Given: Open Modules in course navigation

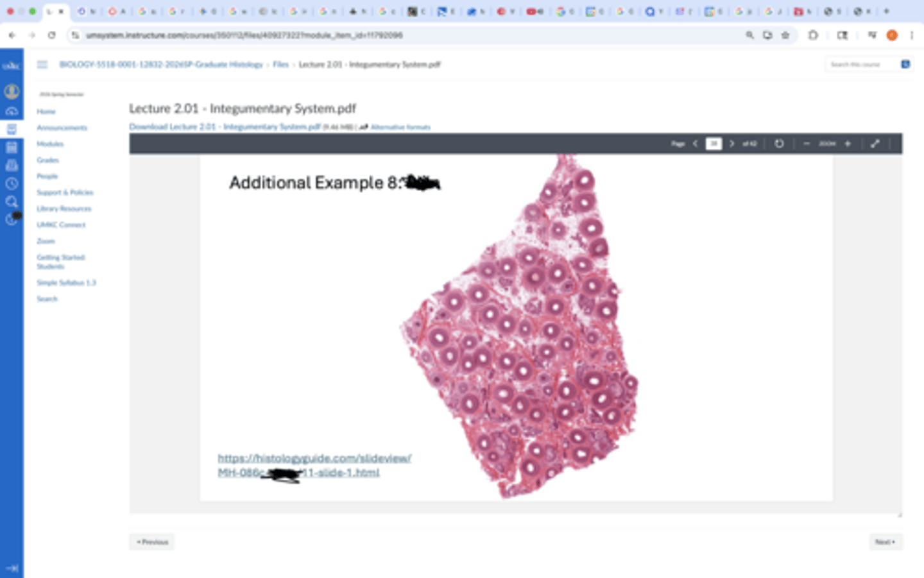Looking at the screenshot, I should click(x=50, y=144).
